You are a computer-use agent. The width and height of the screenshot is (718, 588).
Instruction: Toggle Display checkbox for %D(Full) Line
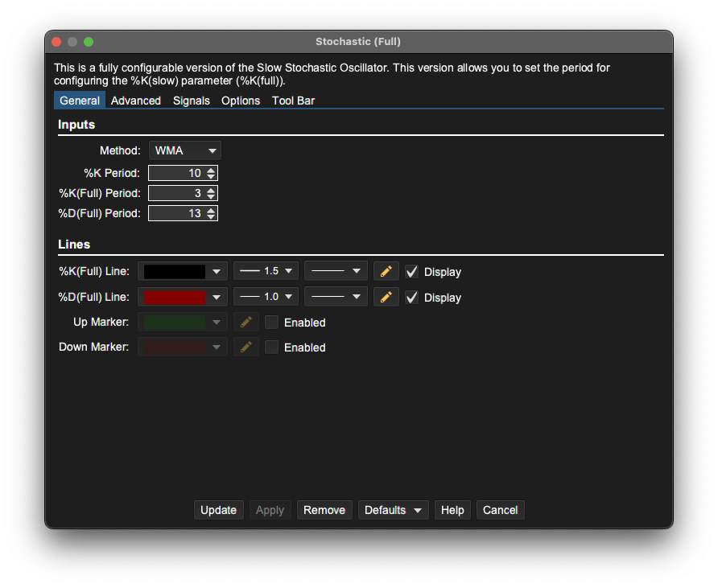411,298
